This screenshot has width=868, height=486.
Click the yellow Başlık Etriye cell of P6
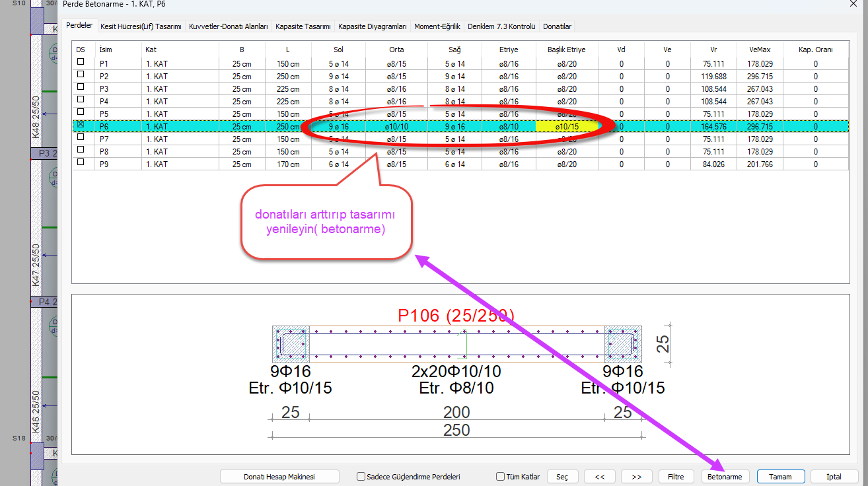567,126
